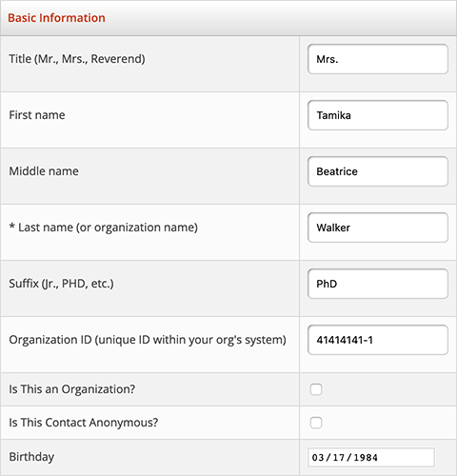Viewport: 457px width, 476px height.
Task: Select the month 03 in Birthday field
Action: click(x=318, y=458)
